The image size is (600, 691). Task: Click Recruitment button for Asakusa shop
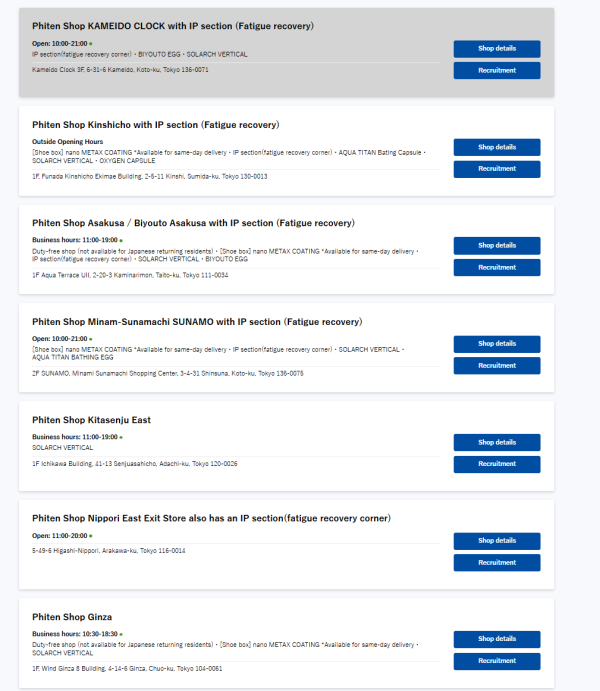click(496, 267)
